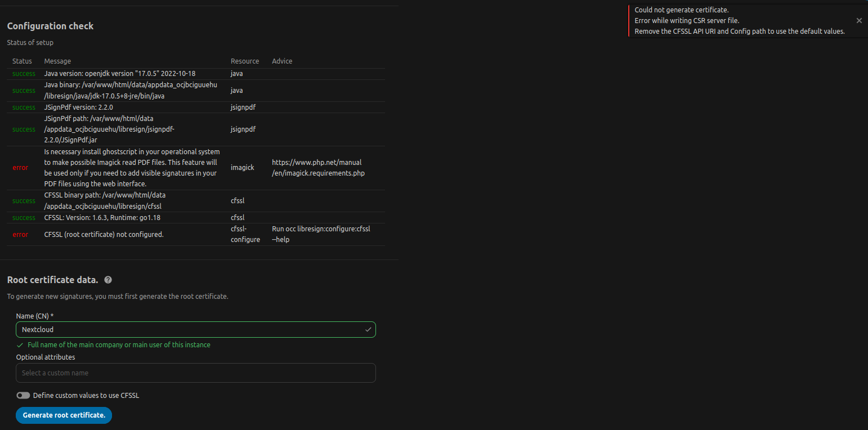The height and width of the screenshot is (430, 868).
Task: Click the Status column header
Action: tap(22, 61)
